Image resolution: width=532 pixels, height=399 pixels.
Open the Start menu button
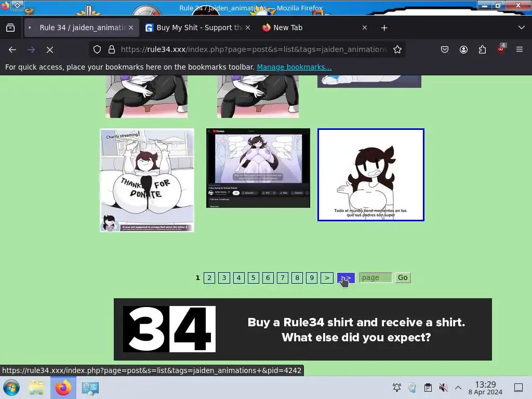[x=11, y=388]
